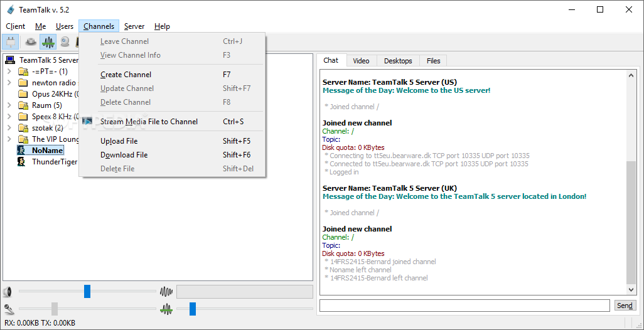Screen dimensions: 644x330
Task: Select the TeamTalk 5 Server root node
Action: click(49, 60)
